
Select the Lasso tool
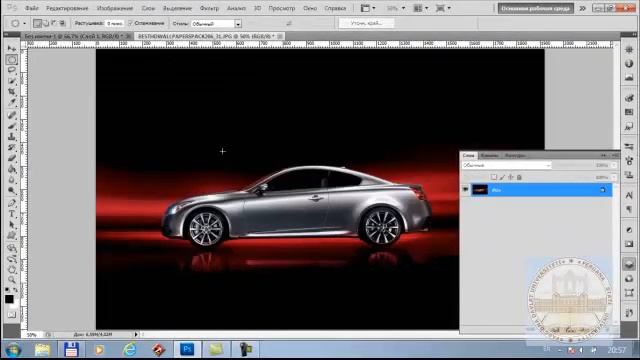[x=12, y=70]
